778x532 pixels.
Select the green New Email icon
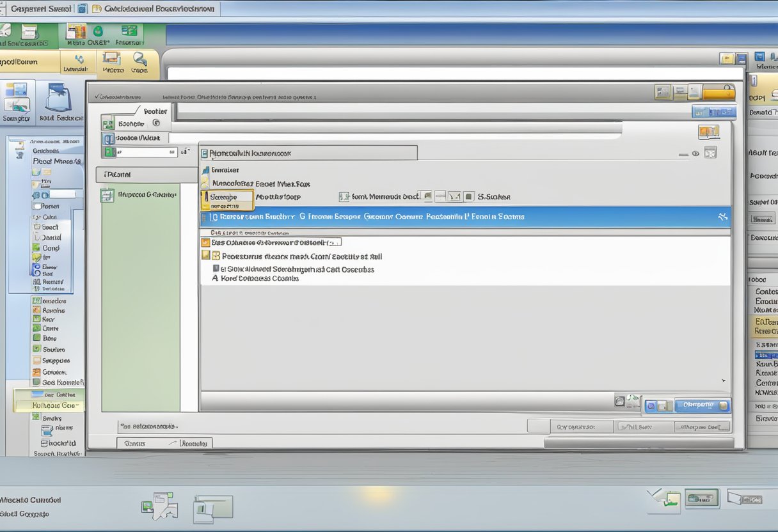click(x=98, y=32)
